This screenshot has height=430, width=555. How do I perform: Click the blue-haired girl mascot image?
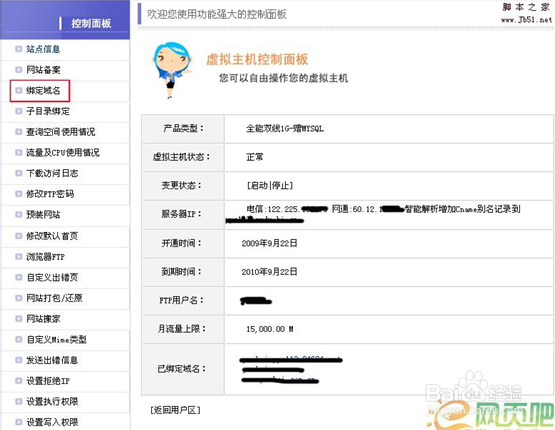point(173,70)
